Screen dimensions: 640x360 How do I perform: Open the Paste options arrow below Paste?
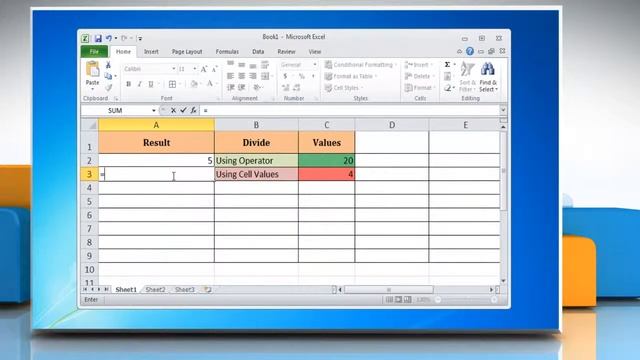tap(93, 89)
